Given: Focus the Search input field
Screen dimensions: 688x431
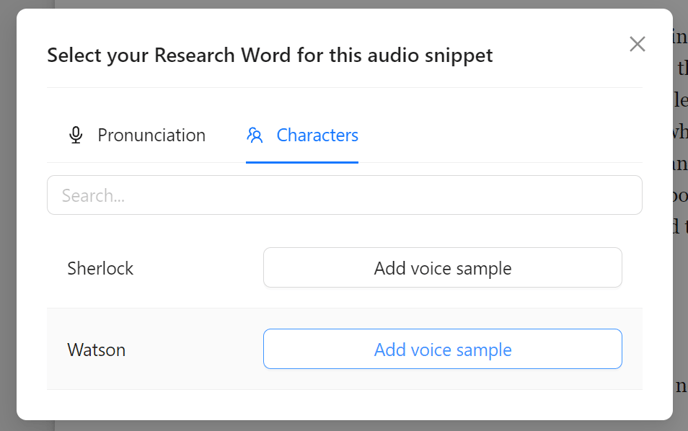Looking at the screenshot, I should [x=344, y=195].
